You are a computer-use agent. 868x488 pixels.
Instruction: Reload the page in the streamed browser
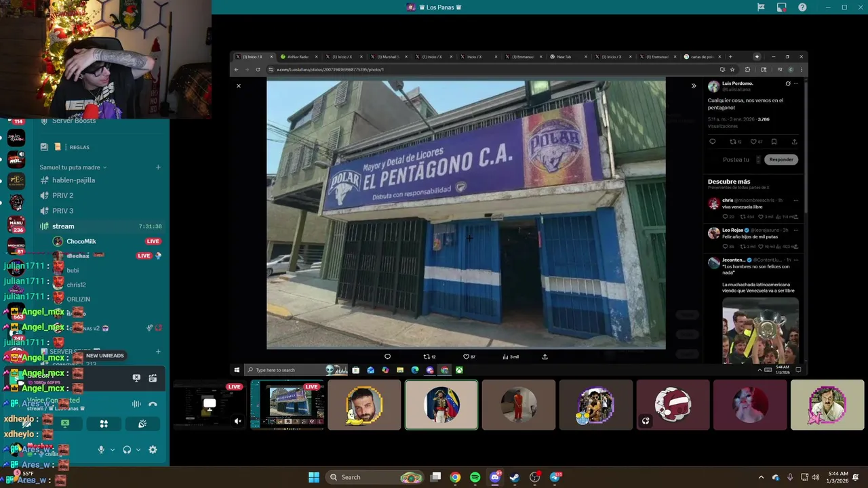pos(258,69)
